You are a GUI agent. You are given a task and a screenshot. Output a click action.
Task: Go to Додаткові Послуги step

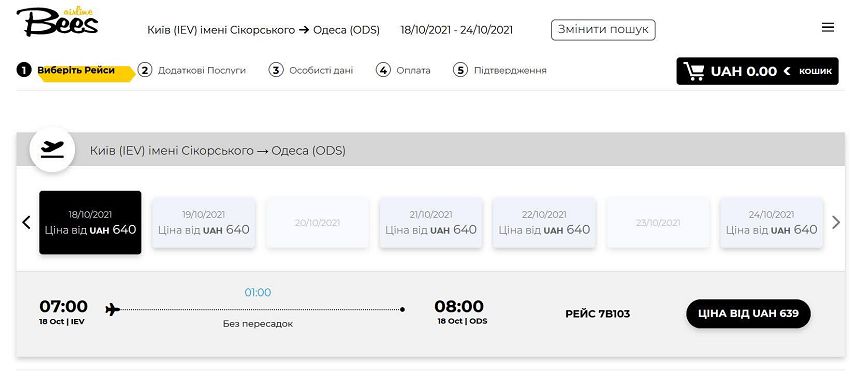[x=191, y=70]
